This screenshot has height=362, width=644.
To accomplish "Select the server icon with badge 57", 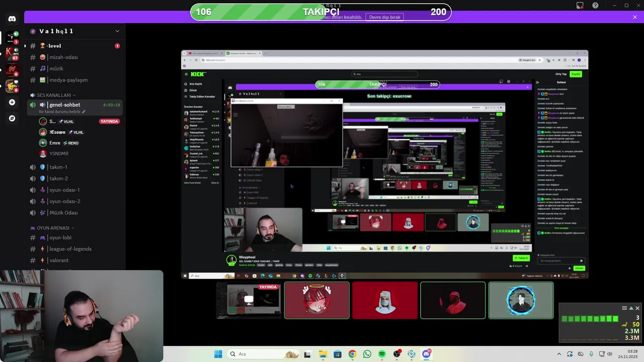I will click(12, 53).
